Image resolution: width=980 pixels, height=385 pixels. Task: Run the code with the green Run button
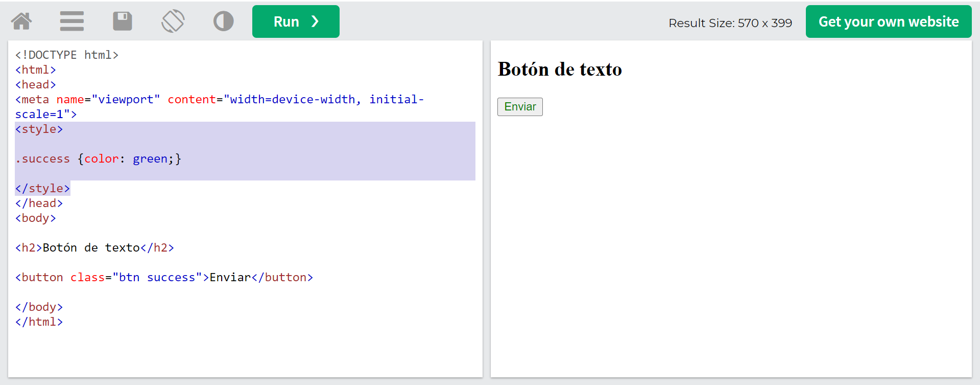tap(296, 21)
